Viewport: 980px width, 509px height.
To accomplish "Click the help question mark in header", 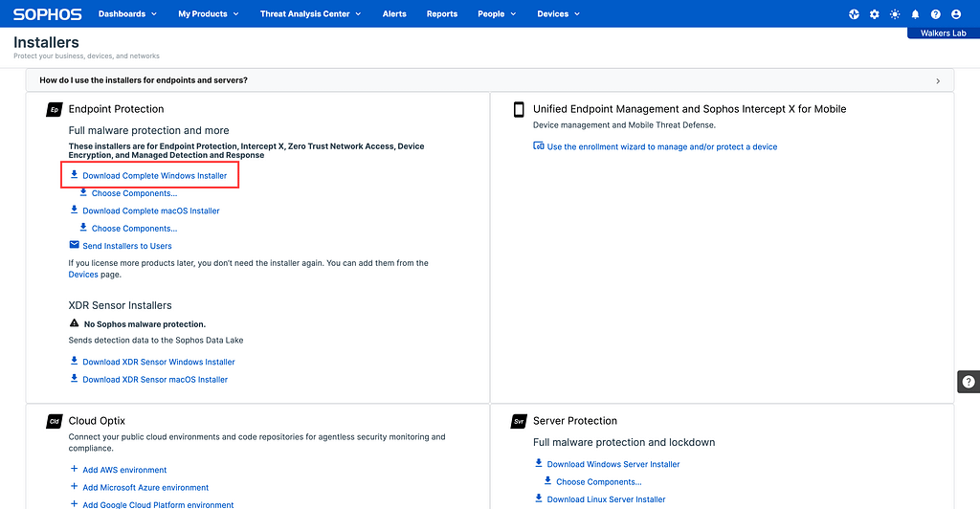I will (x=935, y=14).
